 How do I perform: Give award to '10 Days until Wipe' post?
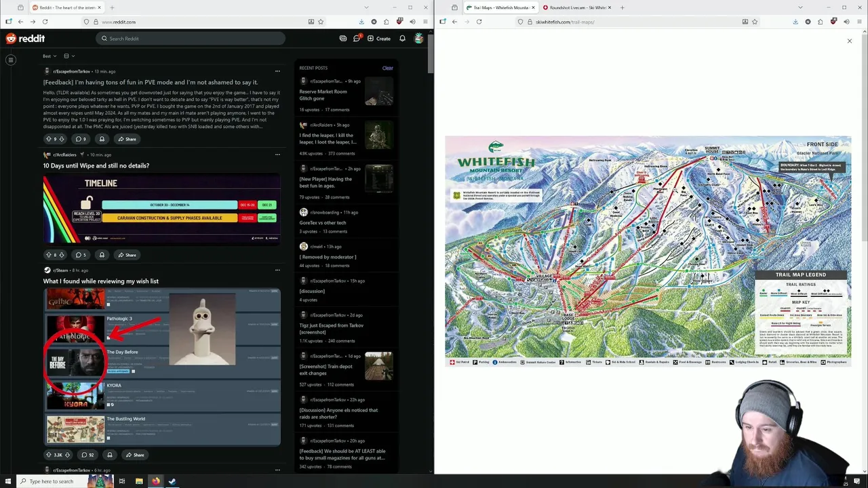tap(102, 255)
